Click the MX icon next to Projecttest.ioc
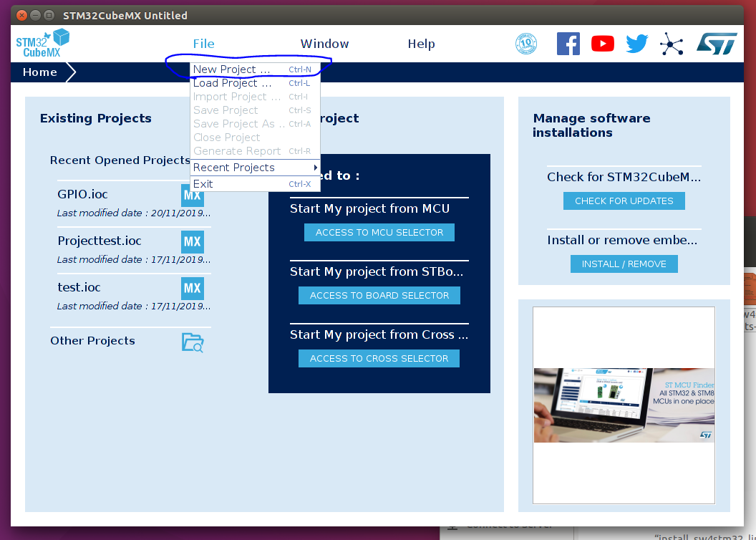The height and width of the screenshot is (540, 756). [193, 241]
